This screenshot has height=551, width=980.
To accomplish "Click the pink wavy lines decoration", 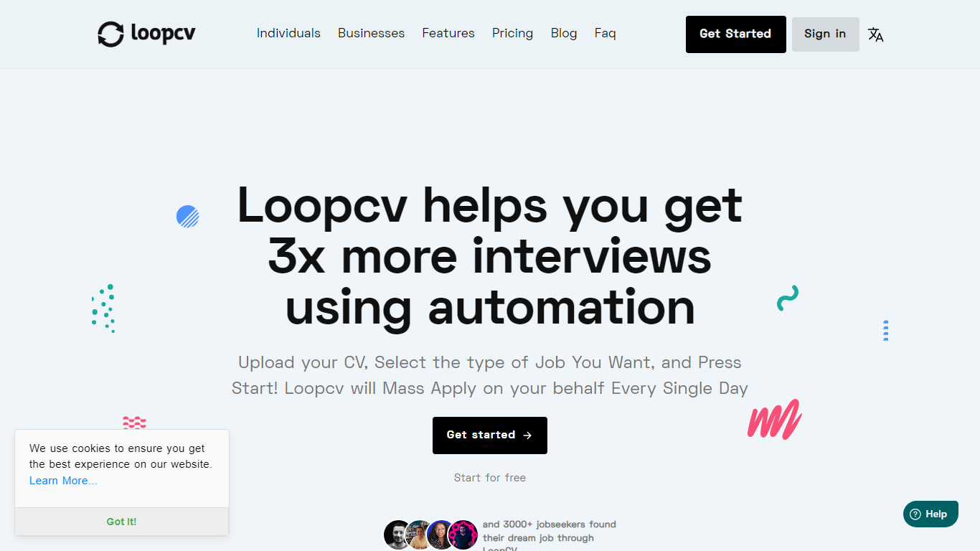I will click(x=134, y=423).
